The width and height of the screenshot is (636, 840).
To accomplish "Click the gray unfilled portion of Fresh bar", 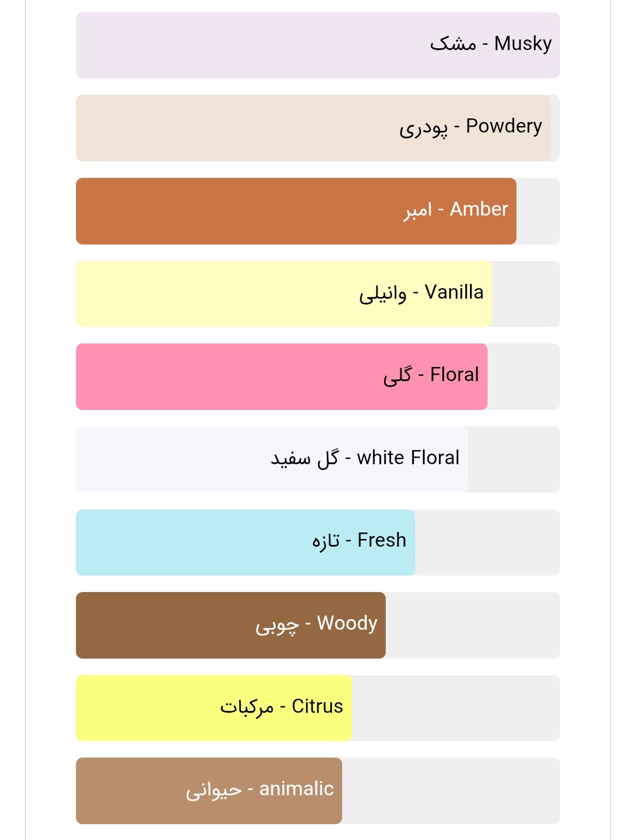I will (x=487, y=543).
